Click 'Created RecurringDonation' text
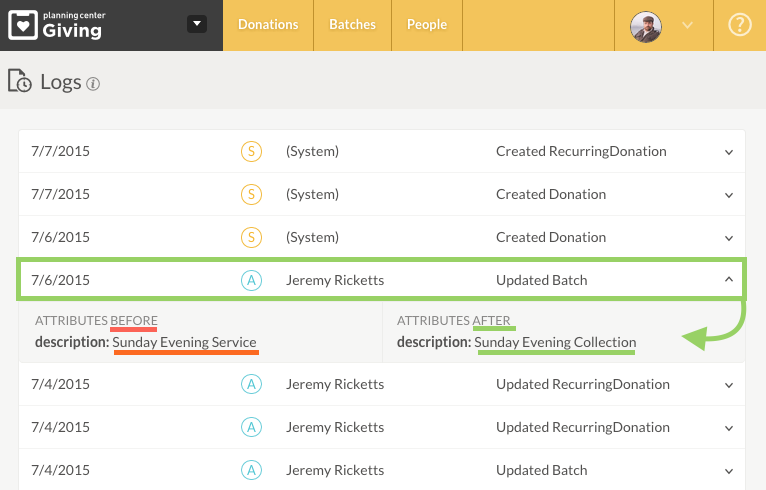This screenshot has height=490, width=766. coord(581,151)
